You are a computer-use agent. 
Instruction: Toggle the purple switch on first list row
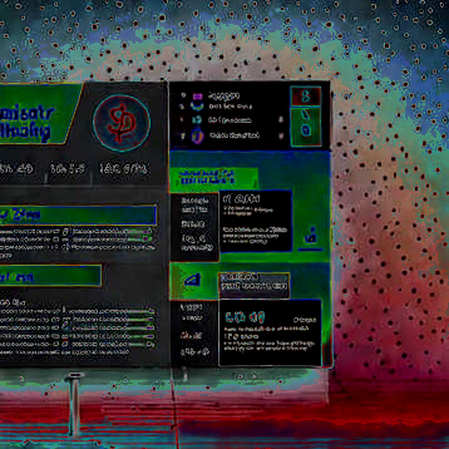pyautogui.click(x=145, y=231)
